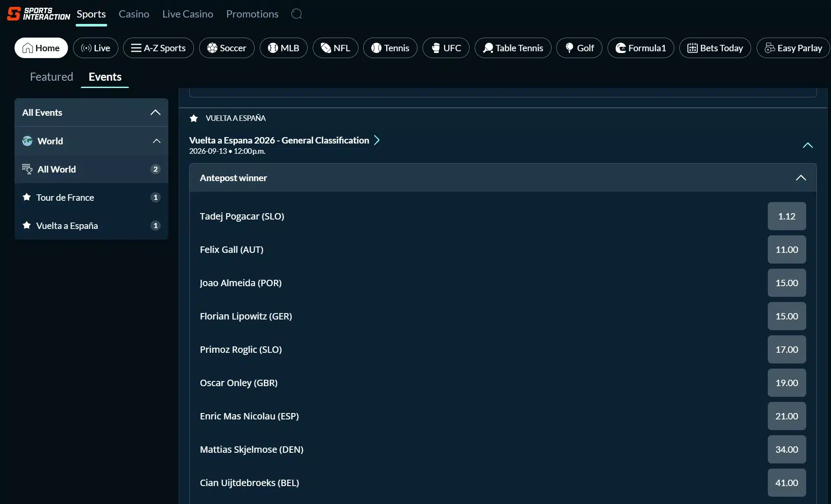This screenshot has height=504, width=831.
Task: Click the Primoz Roglic (SLO) name
Action: [241, 349]
